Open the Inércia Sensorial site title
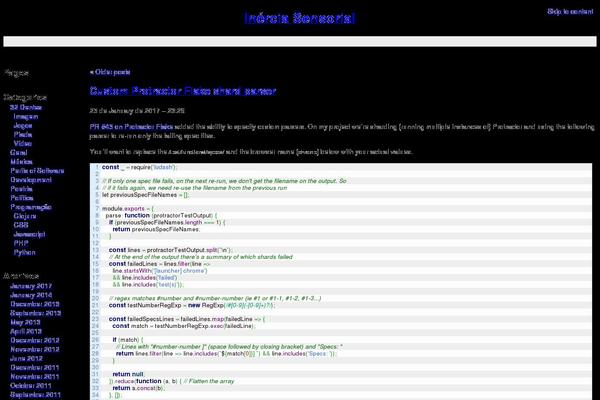600x400 pixels. [300, 18]
